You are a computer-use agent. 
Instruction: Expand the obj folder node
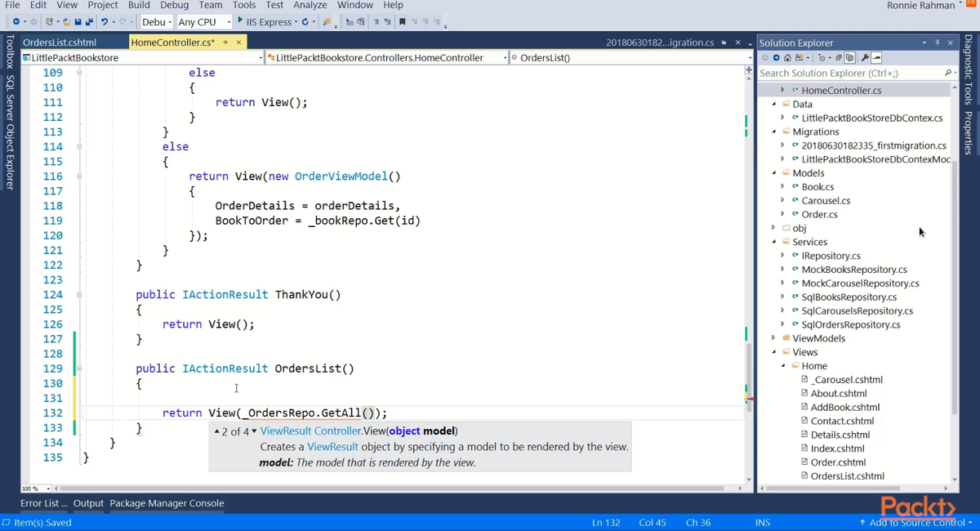tap(774, 228)
